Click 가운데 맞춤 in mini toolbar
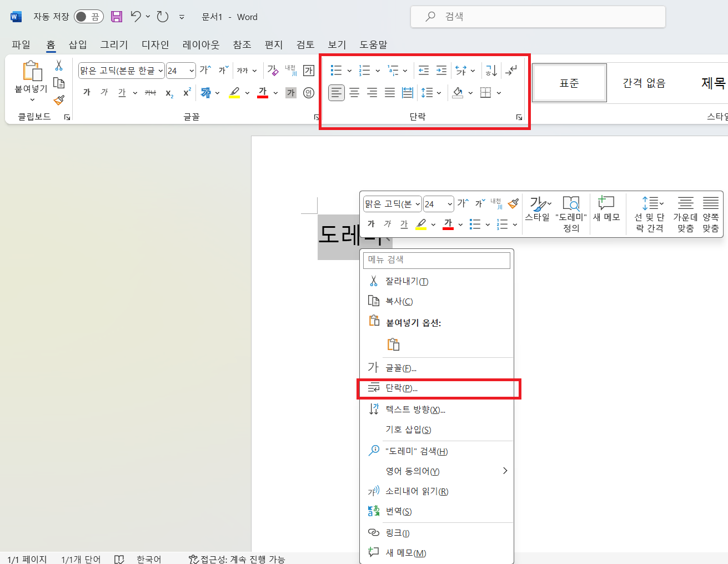 point(685,214)
